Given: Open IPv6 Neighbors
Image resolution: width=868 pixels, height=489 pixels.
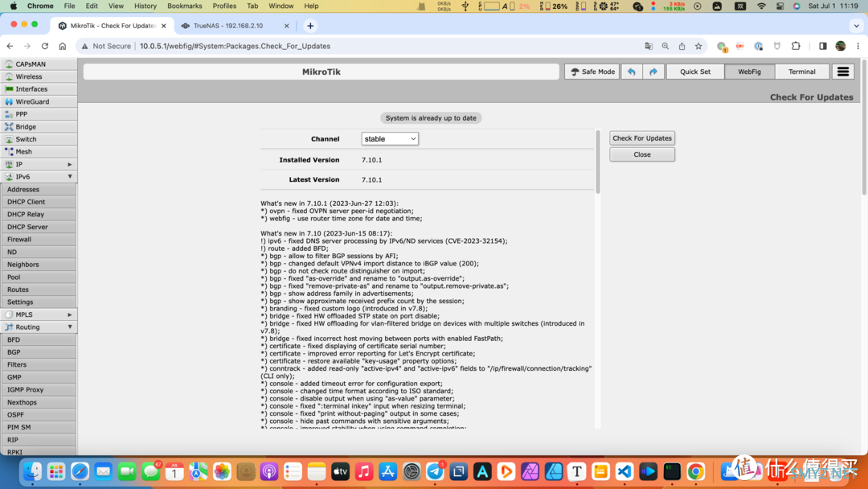Looking at the screenshot, I should (x=39, y=265).
